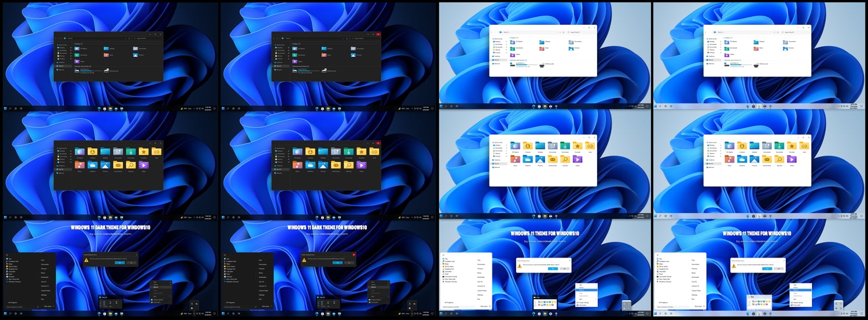Open Searches folder in light-taskbar large-icon window
The height and width of the screenshot is (320, 868).
click(779, 161)
